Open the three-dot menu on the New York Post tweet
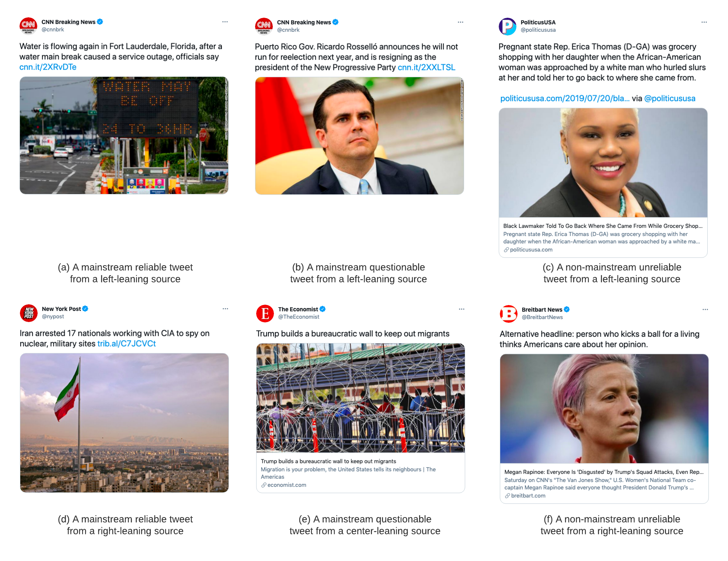This screenshot has width=728, height=561. click(x=225, y=309)
